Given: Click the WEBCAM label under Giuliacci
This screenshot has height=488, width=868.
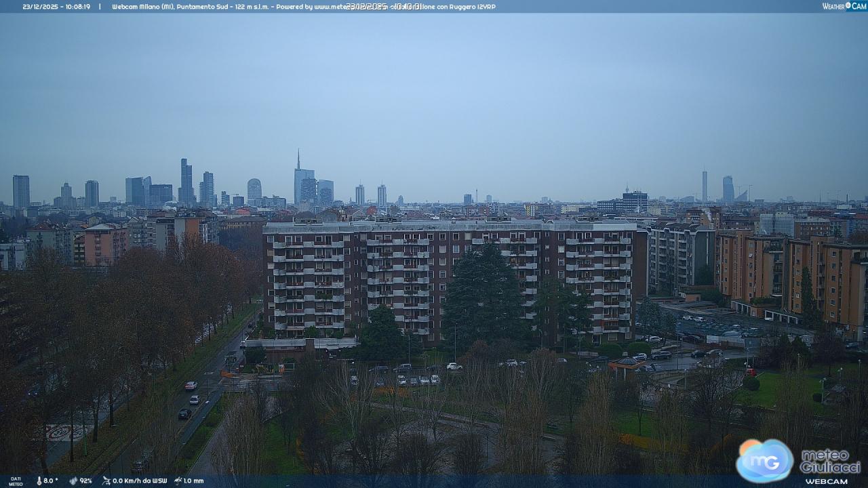Looking at the screenshot, I should pos(826,481).
